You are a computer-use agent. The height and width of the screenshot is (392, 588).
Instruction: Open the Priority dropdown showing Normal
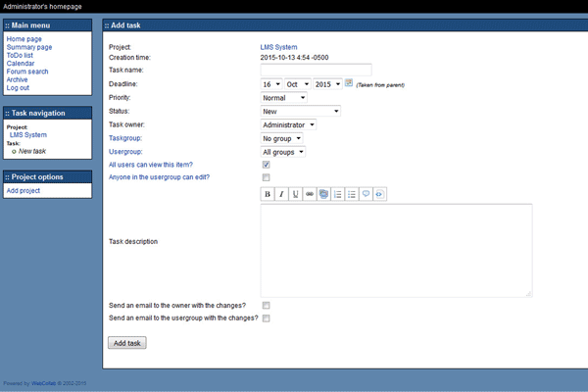pyautogui.click(x=284, y=98)
